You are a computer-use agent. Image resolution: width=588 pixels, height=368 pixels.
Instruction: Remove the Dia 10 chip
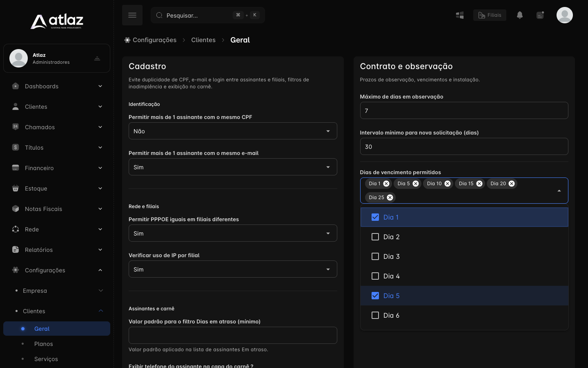pyautogui.click(x=448, y=184)
